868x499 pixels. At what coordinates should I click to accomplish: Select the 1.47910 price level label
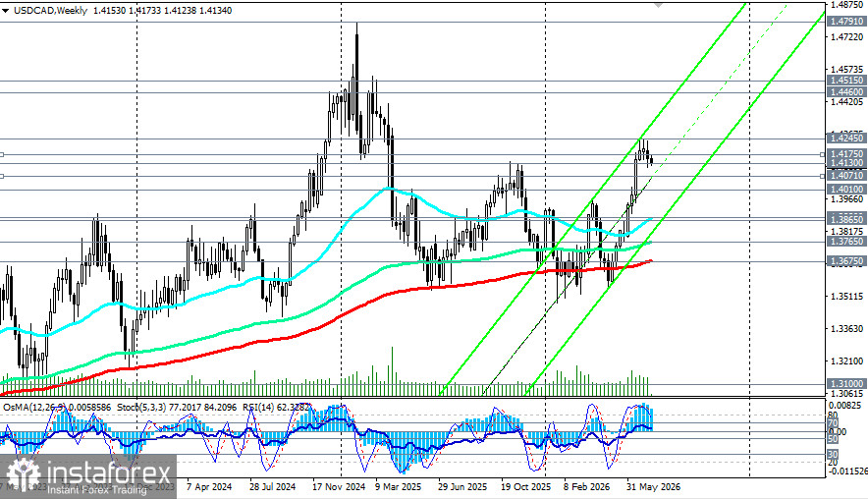pos(846,21)
